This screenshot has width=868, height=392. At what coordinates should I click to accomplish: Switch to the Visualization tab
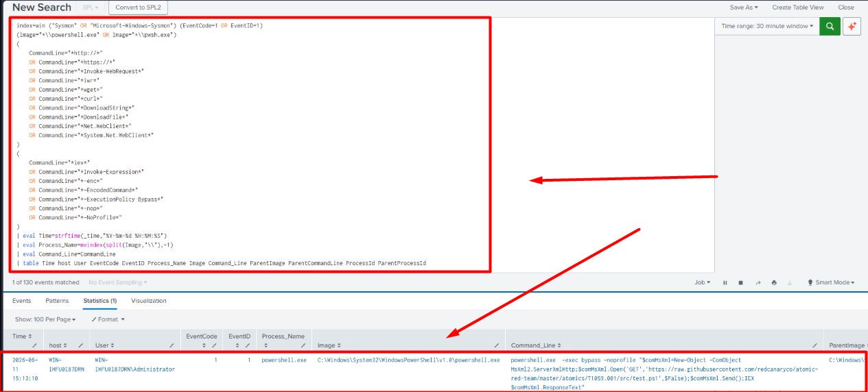tap(149, 301)
